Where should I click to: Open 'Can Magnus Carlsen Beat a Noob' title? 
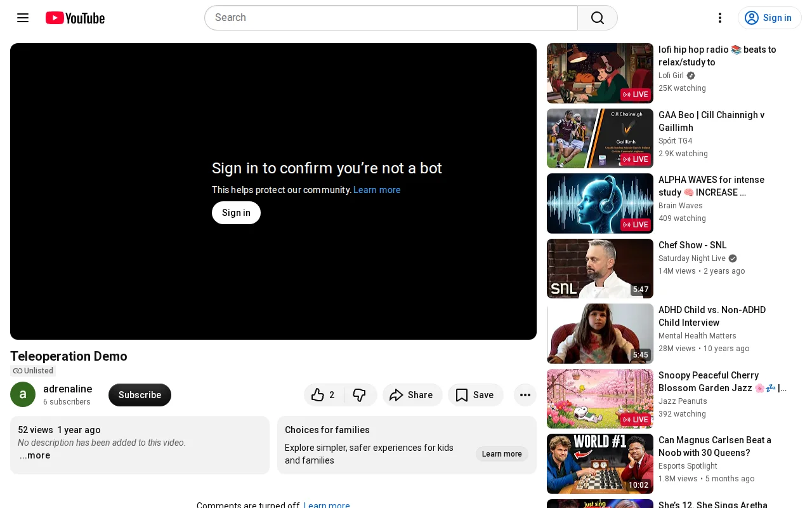[x=715, y=446]
